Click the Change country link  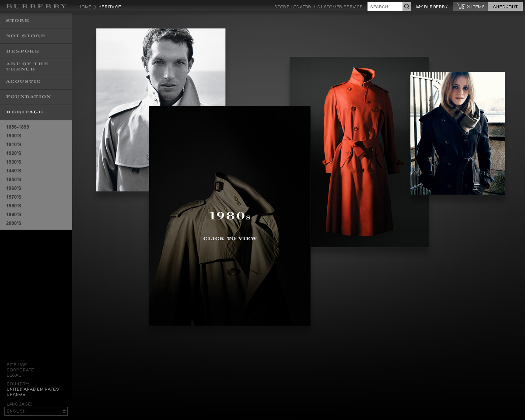click(x=16, y=395)
